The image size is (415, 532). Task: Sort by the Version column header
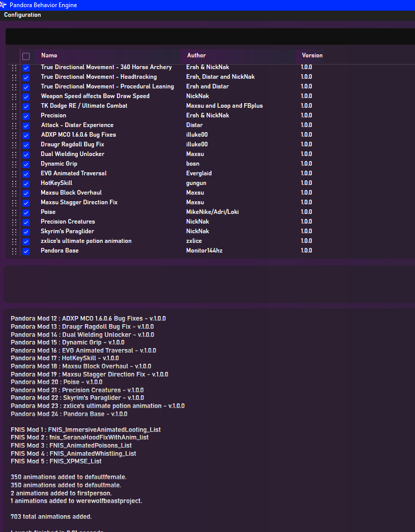pos(312,55)
